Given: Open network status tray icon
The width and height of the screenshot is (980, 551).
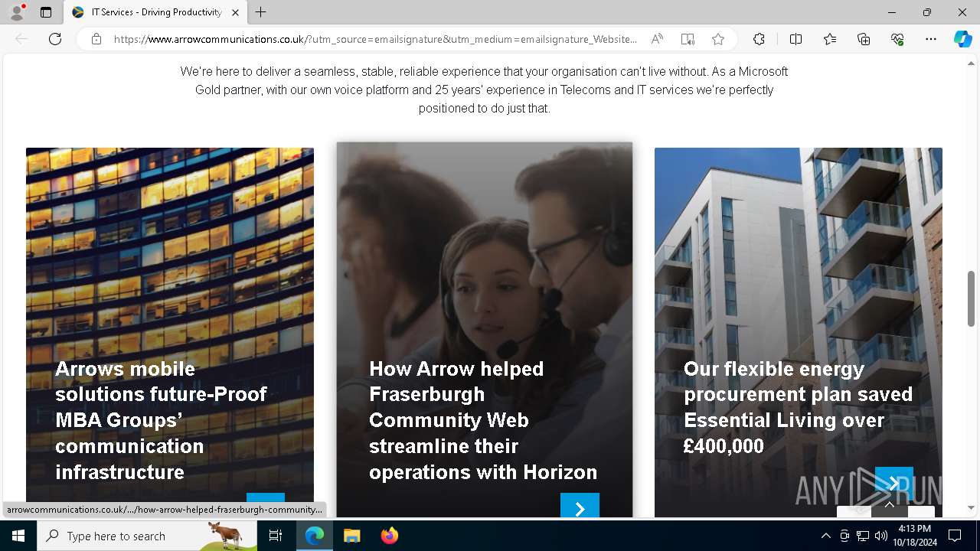Looking at the screenshot, I should coord(862,536).
